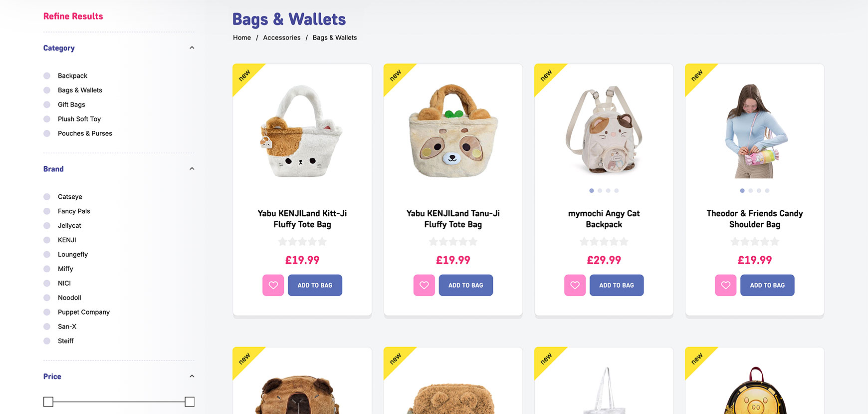Collapse the Category filter section

(192, 48)
